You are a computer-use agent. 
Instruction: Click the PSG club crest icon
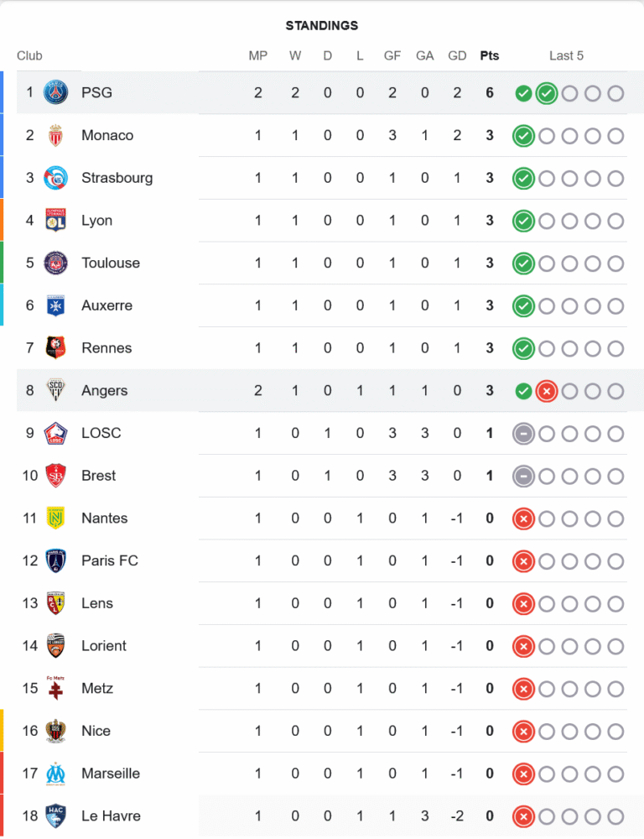(55, 92)
